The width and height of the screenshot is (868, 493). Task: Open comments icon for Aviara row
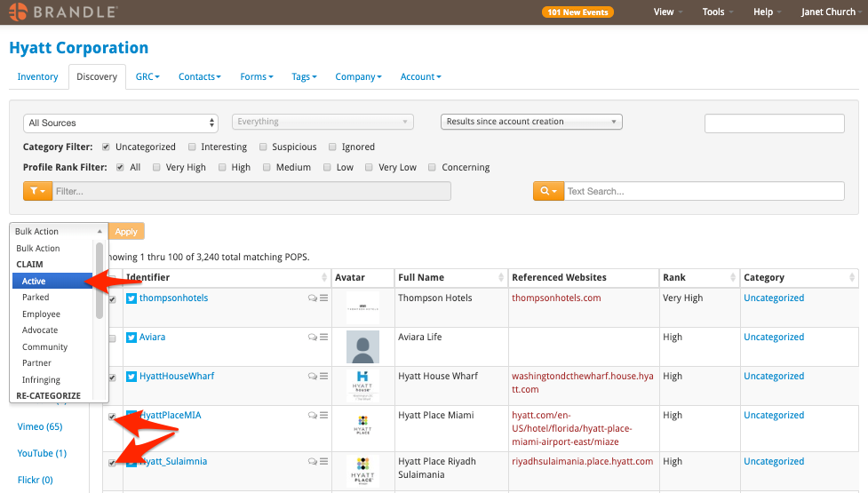pos(313,338)
